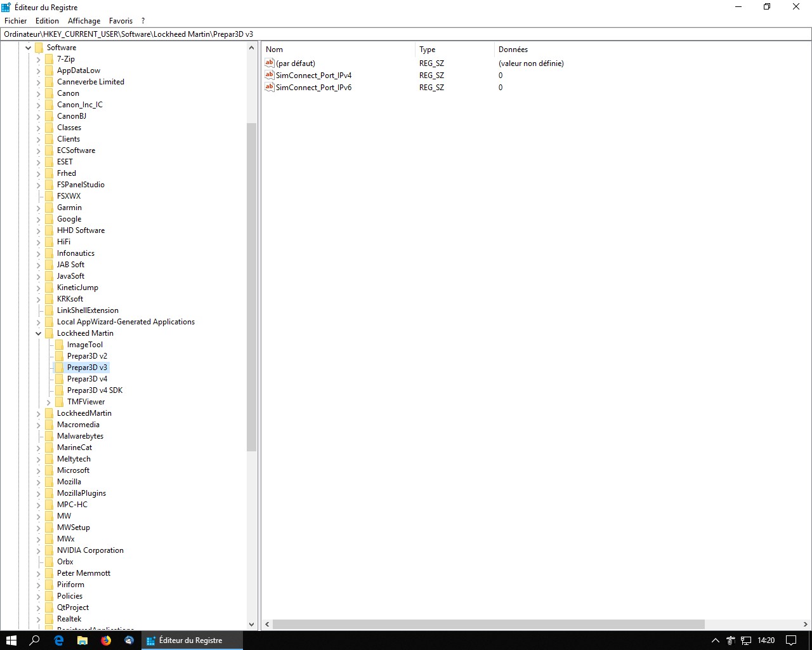Viewport: 812px width, 650px height.
Task: Open the Windows search icon
Action: tap(35, 640)
